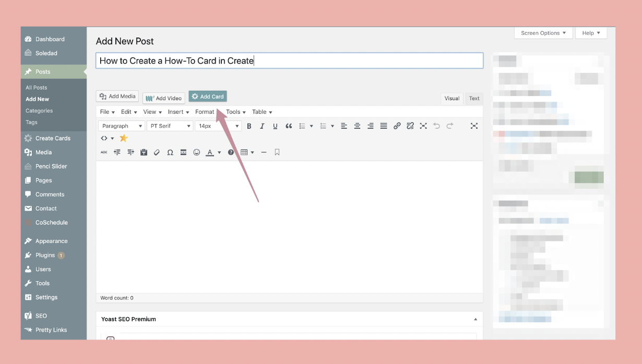Click the special character omega icon

pyautogui.click(x=170, y=152)
